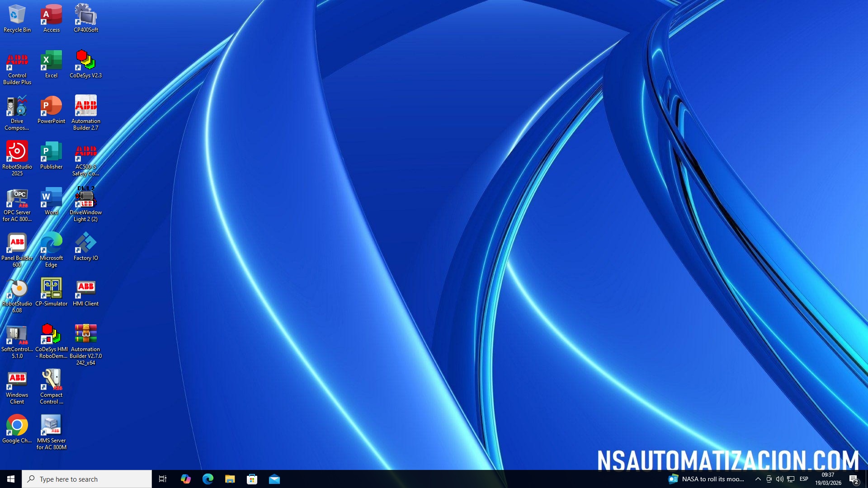Launch Panel Builder 600
This screenshot has height=488, width=868.
(17, 244)
